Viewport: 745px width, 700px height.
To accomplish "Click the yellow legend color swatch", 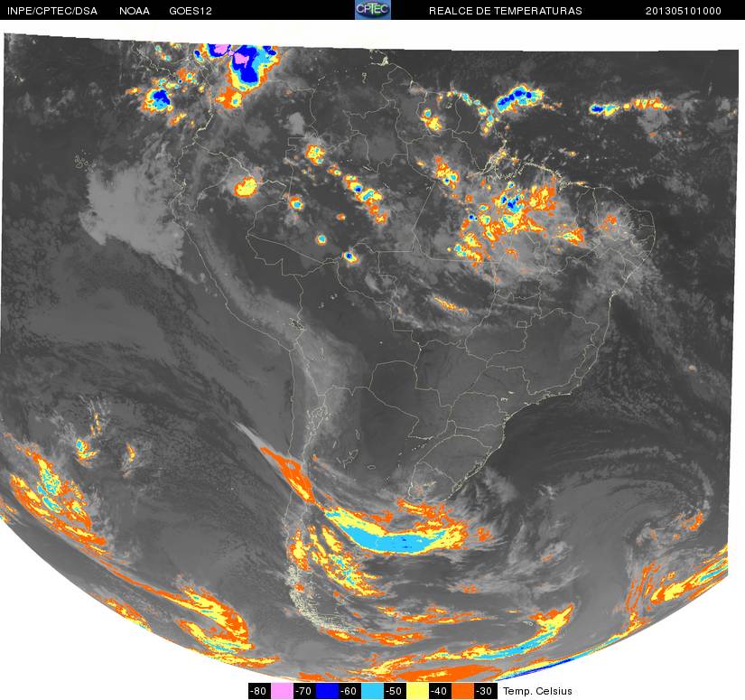I will 417,691.
